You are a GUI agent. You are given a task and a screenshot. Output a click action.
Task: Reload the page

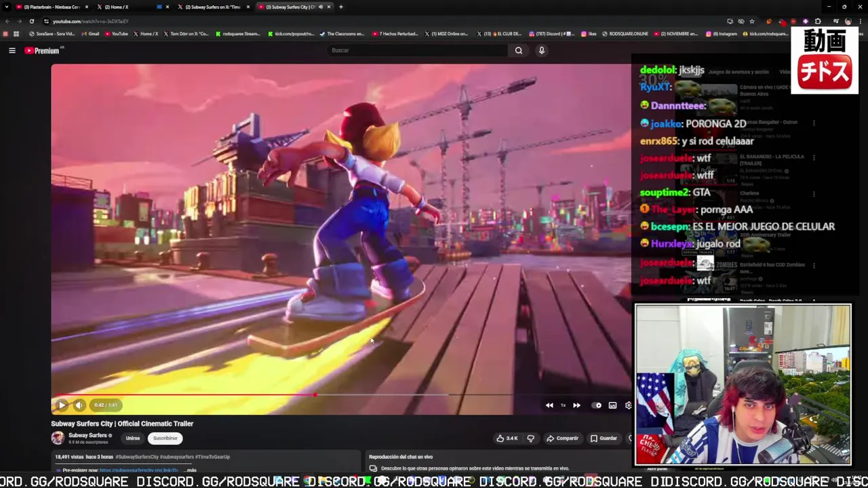(31, 21)
